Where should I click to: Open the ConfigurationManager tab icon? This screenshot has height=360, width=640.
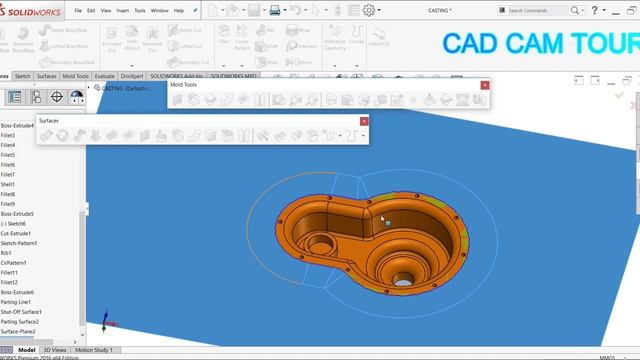[x=36, y=97]
